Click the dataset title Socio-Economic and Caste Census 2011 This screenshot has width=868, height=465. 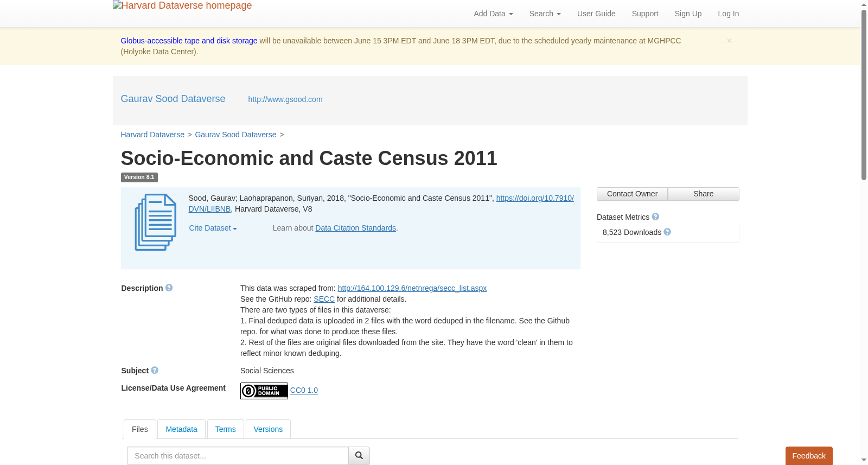[x=309, y=158]
